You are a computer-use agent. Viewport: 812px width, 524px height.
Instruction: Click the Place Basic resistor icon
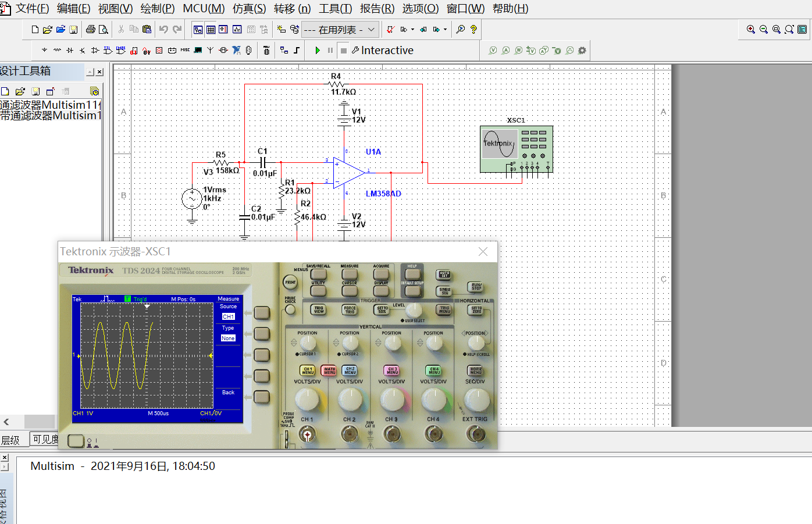(57, 51)
